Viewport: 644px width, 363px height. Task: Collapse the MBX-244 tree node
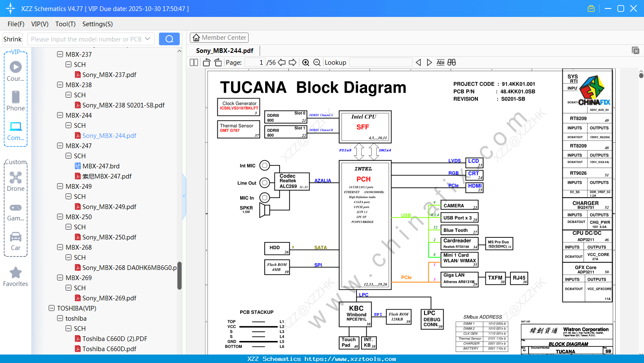60,115
